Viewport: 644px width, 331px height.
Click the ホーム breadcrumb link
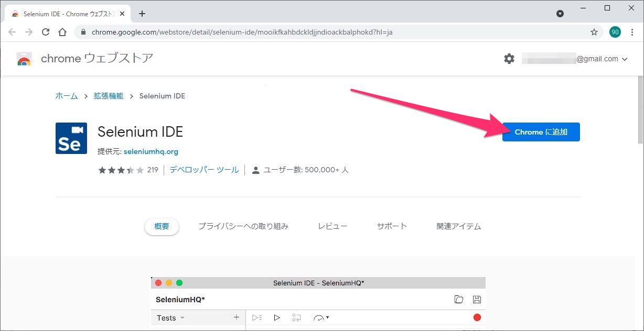click(67, 96)
